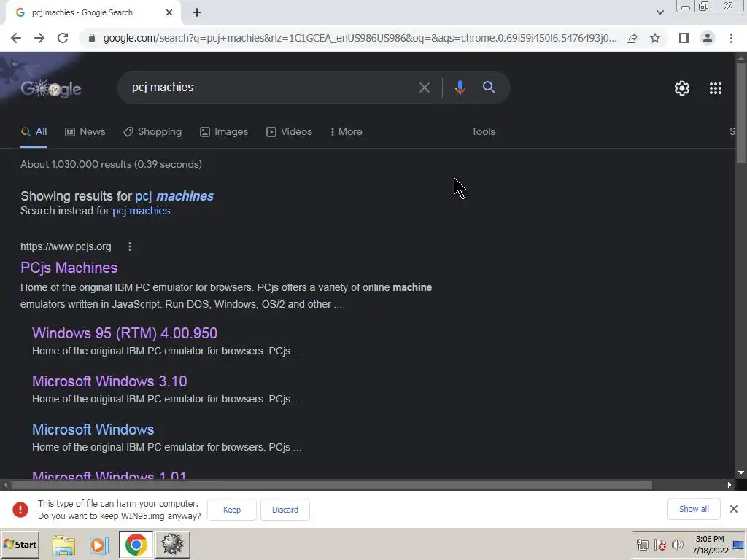Viewport: 747px width, 560px height.
Task: Switch to the Shopping tab
Action: [152, 132]
